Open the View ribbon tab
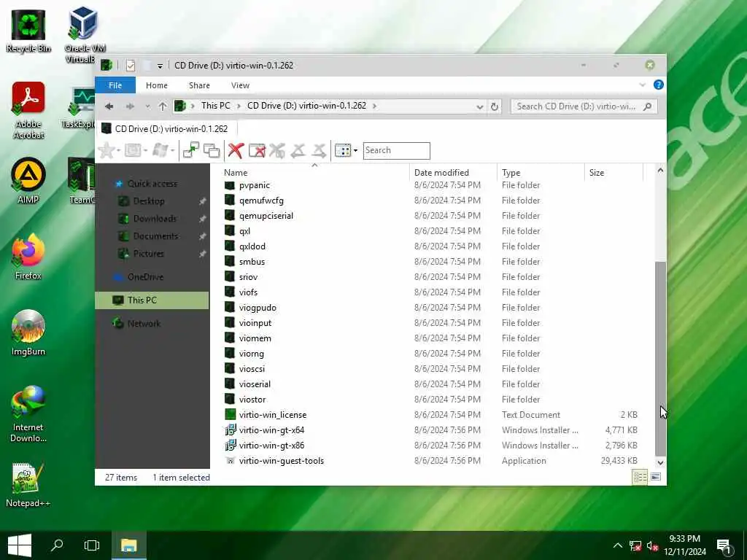The height and width of the screenshot is (560, 747). pos(240,85)
